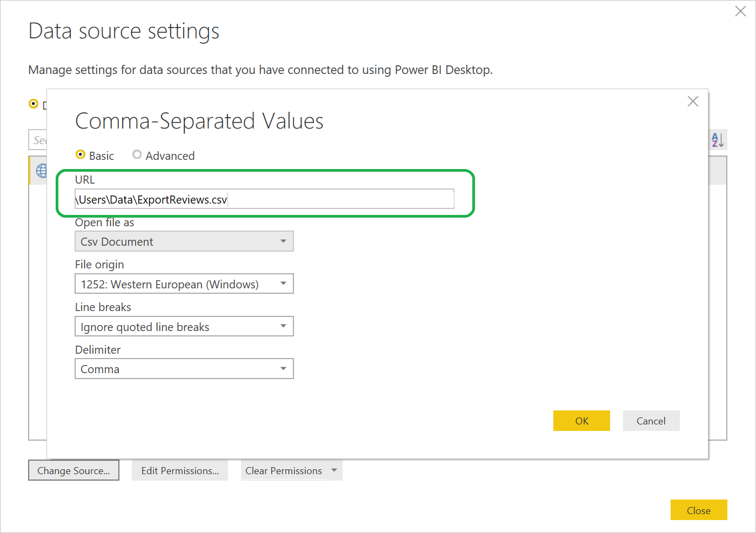Cancel the Comma-Separated Values dialog
This screenshot has height=533, width=756.
651,421
